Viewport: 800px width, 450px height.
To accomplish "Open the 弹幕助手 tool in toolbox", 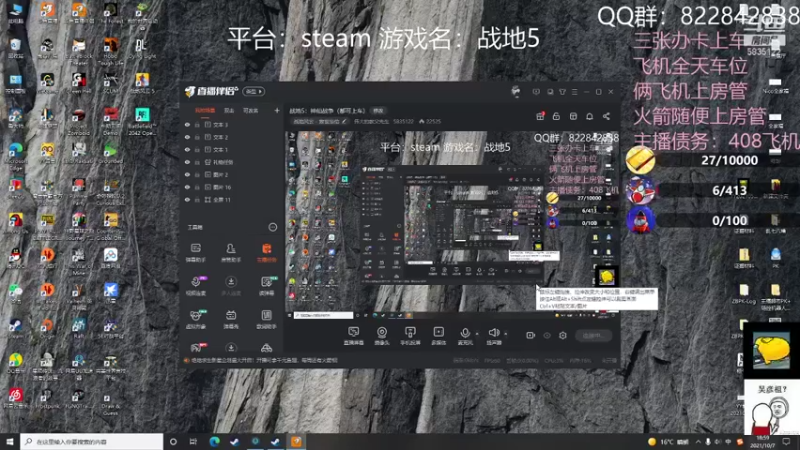I will (195, 252).
